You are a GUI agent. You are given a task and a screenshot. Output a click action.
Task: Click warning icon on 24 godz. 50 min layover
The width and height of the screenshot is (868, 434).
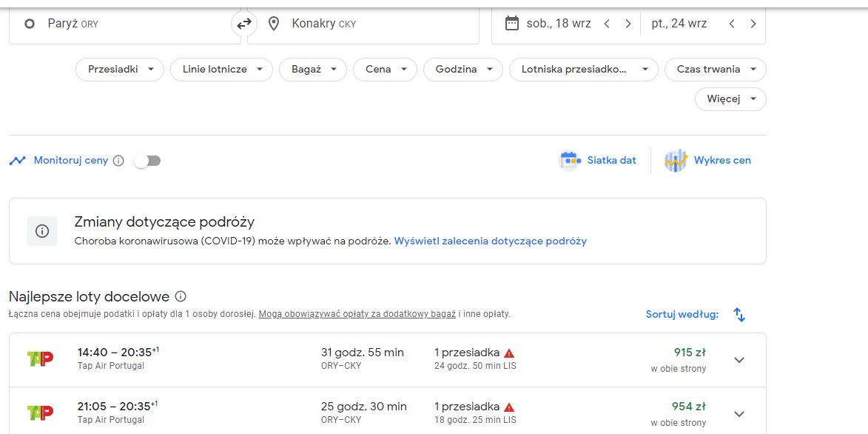point(509,353)
